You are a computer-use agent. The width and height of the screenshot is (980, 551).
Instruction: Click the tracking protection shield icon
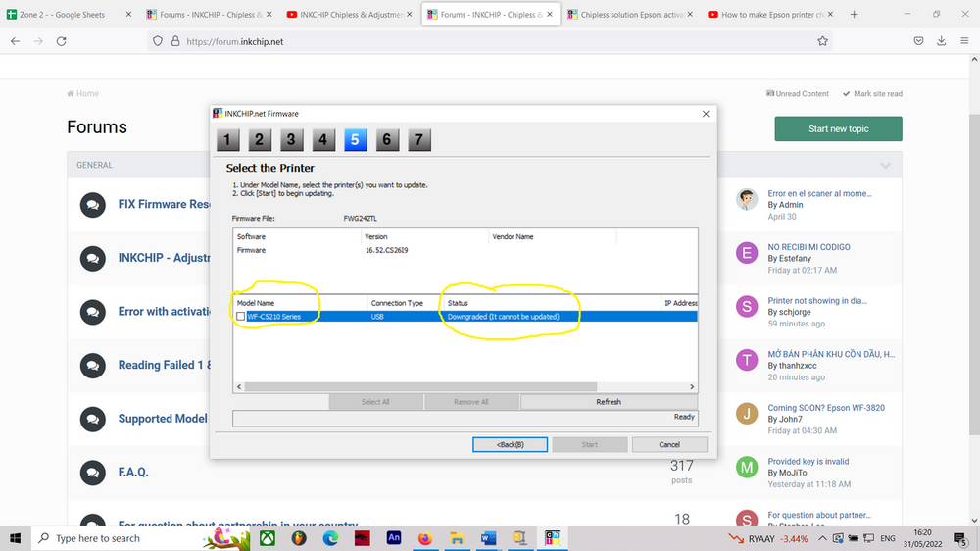click(158, 41)
